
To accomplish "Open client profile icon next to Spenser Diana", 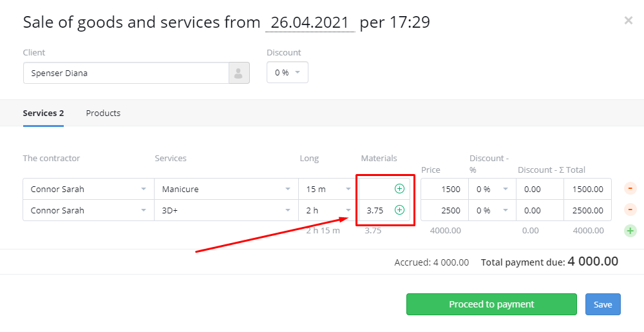I will (x=239, y=73).
